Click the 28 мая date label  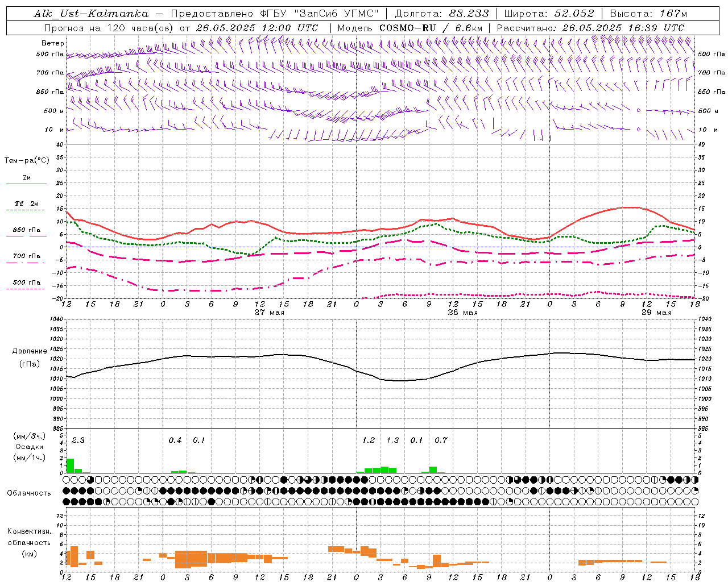462,312
